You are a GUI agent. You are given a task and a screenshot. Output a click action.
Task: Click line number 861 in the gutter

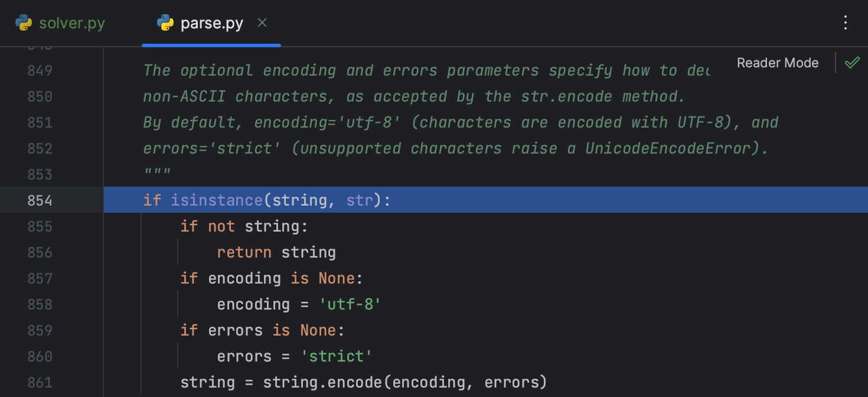click(39, 382)
